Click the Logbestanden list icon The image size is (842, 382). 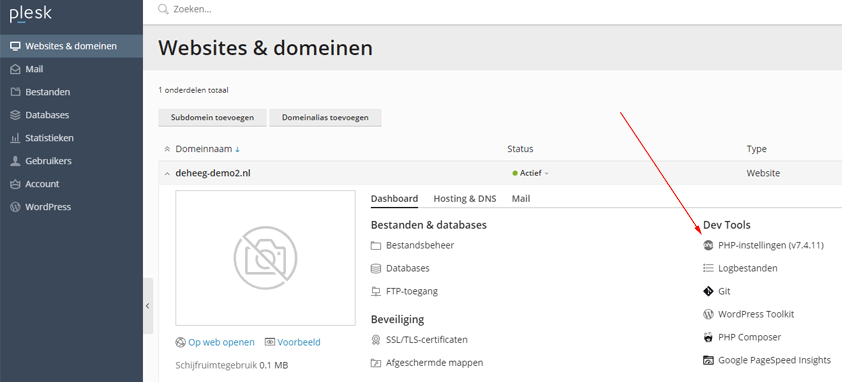(x=708, y=268)
